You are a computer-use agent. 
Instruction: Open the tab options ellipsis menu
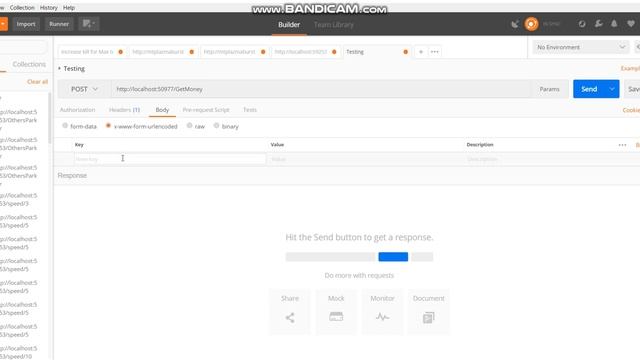[x=435, y=52]
